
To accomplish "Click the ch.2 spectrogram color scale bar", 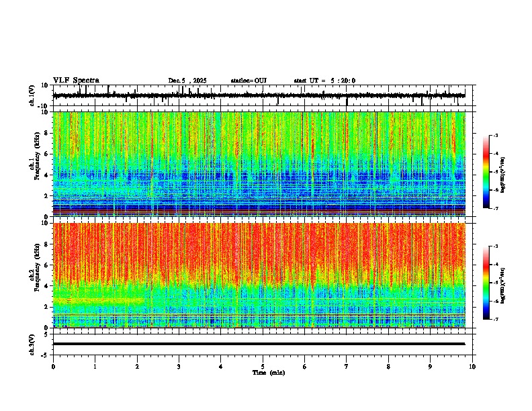I will (486, 283).
